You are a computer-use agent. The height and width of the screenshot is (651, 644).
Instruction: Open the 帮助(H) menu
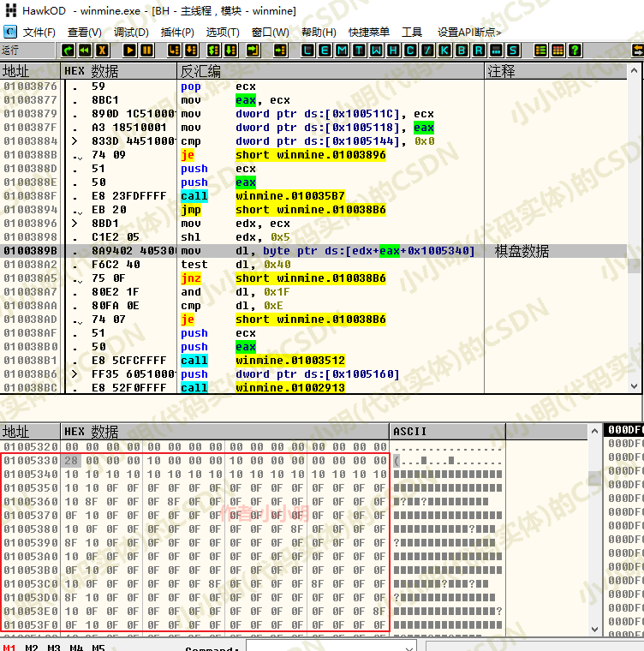coord(319,32)
